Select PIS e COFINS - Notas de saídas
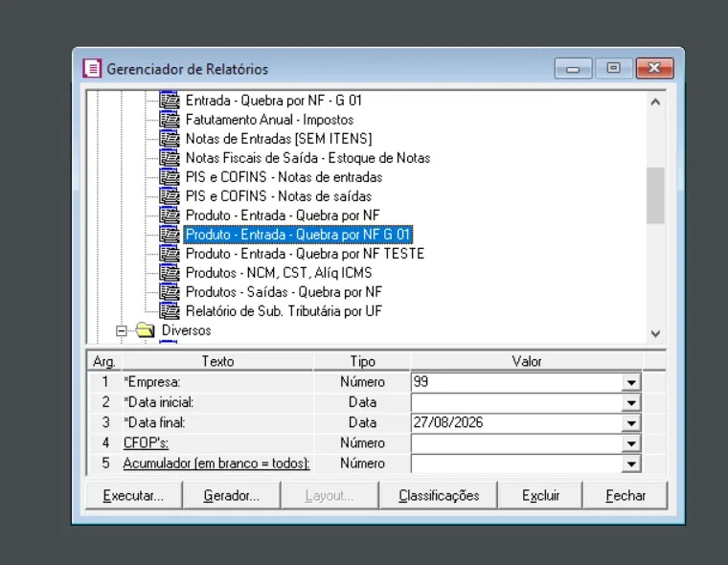Image resolution: width=728 pixels, height=565 pixels. pyautogui.click(x=279, y=196)
